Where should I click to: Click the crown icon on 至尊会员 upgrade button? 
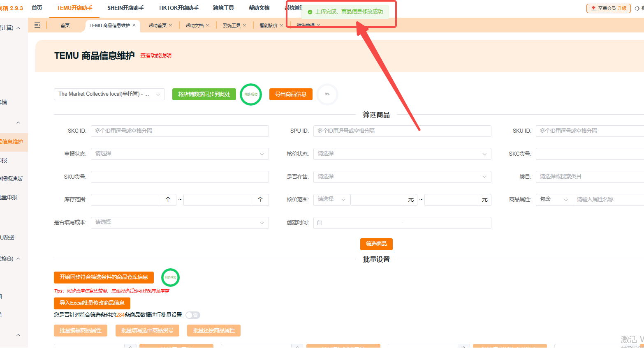pos(593,8)
